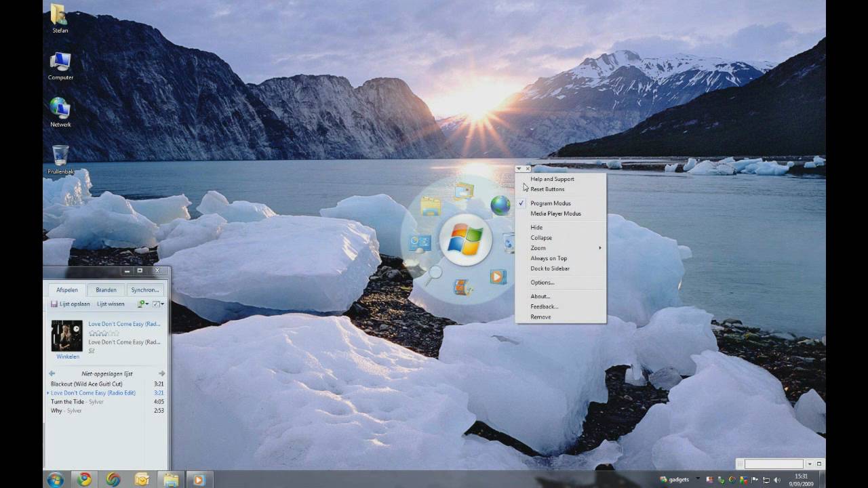Open Options... from the context menu
Viewport: 868px width, 488px height.
[560, 283]
